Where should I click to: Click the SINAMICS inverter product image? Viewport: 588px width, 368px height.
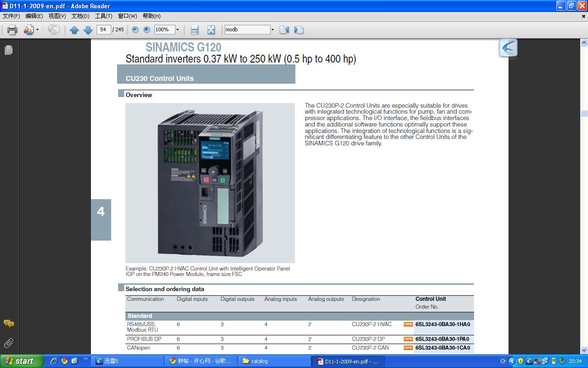tap(210, 183)
